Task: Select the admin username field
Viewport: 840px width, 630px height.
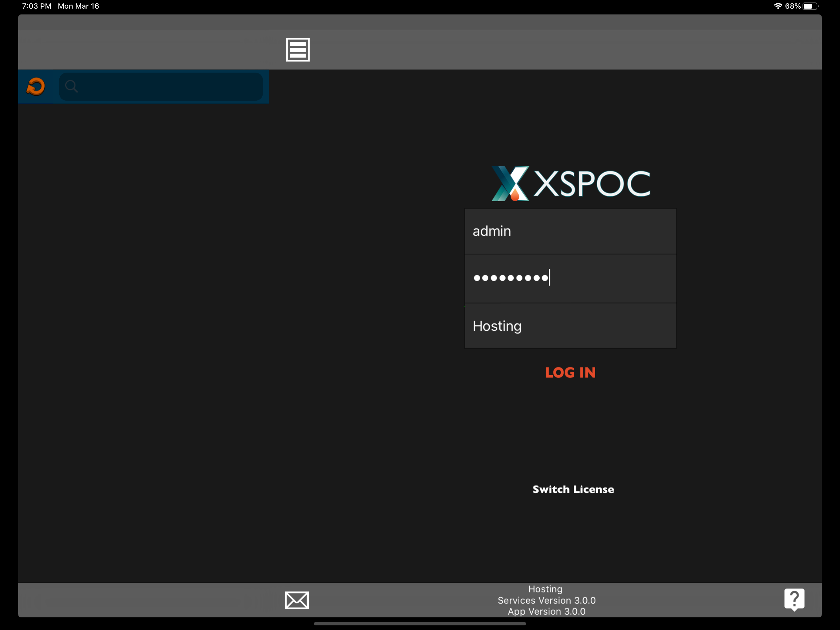Action: (570, 231)
